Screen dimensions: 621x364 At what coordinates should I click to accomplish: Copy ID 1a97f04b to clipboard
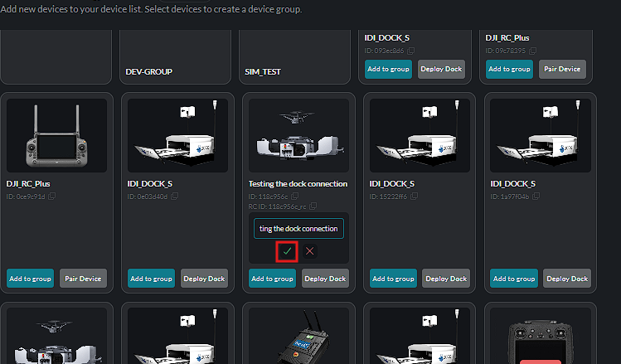click(x=536, y=196)
